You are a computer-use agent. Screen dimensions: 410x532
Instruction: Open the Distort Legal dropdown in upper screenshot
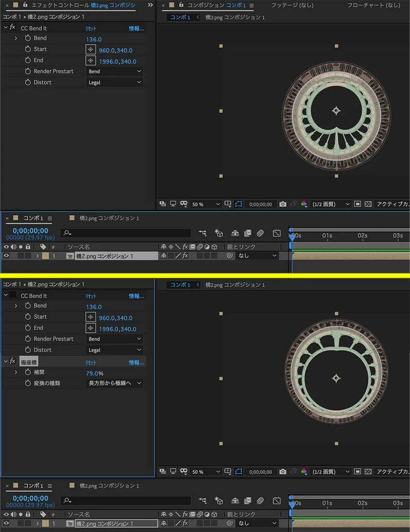coord(114,82)
